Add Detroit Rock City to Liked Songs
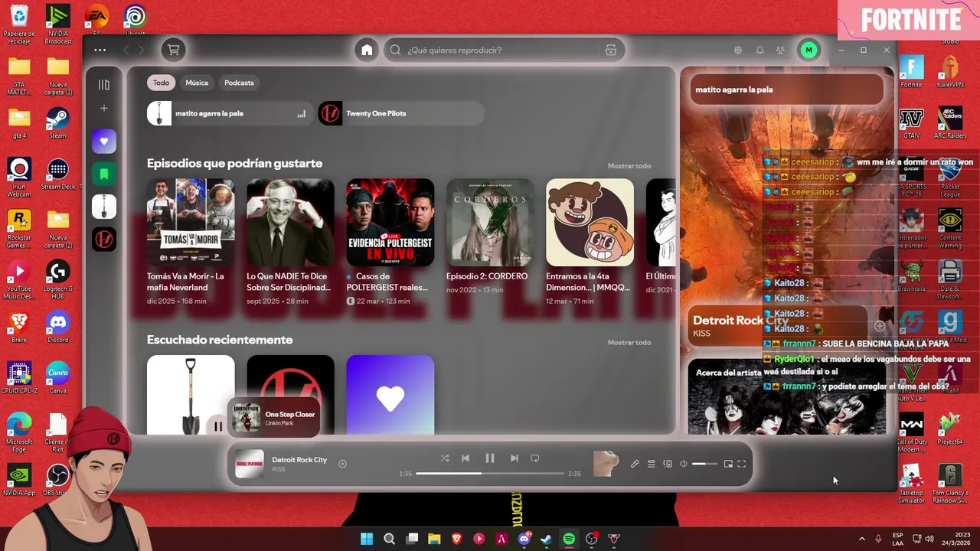The width and height of the screenshot is (980, 551). click(342, 464)
